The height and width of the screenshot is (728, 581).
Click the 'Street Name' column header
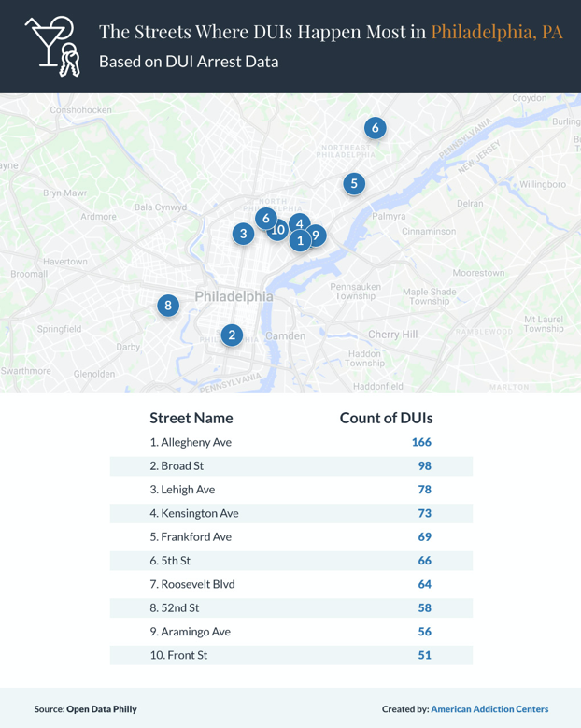point(191,418)
